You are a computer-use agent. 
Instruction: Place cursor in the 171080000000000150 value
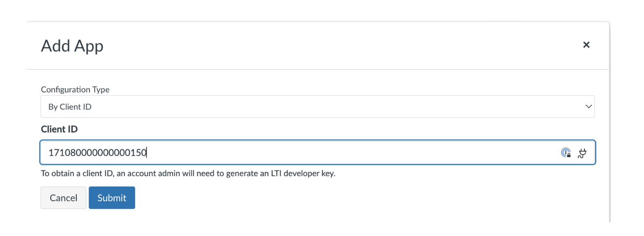[x=97, y=153]
